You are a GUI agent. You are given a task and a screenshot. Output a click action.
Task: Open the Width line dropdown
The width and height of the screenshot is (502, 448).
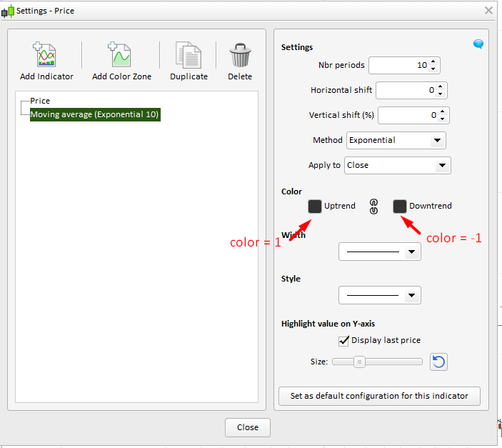380,252
